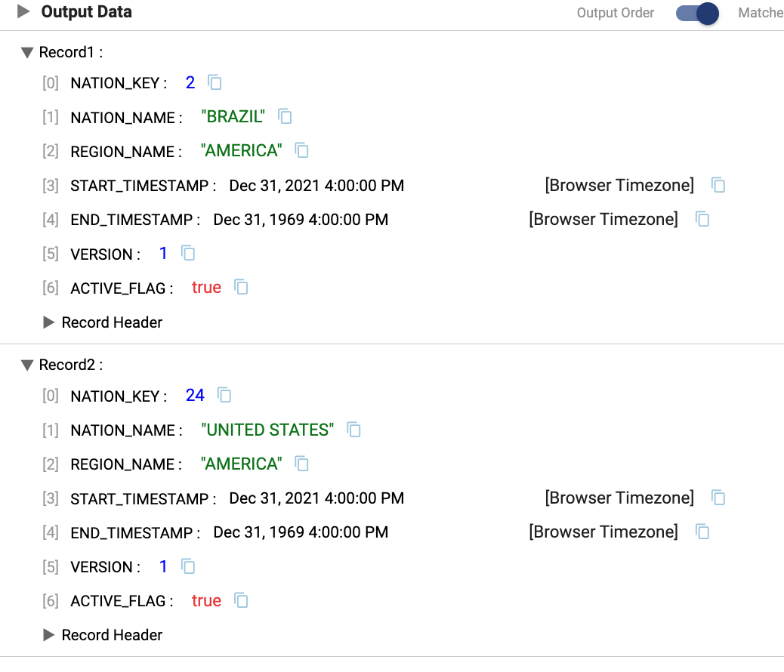
Task: Collapse Record2 tree node
Action: tap(27, 365)
